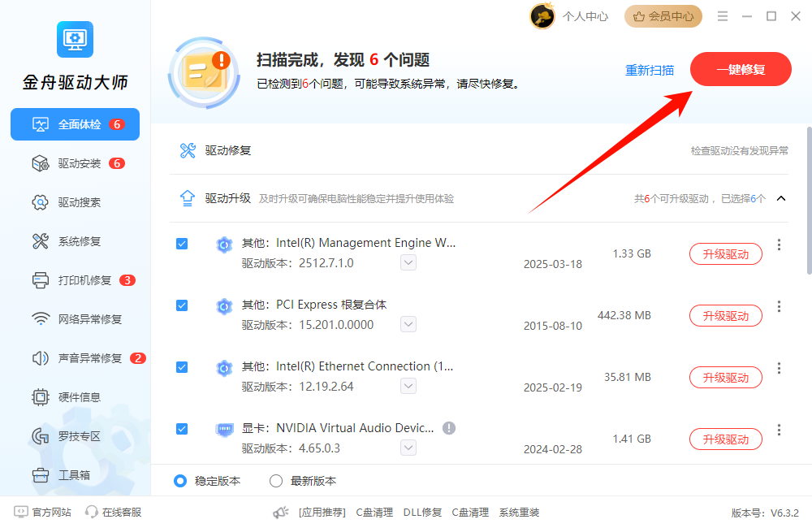Click the 罗技专区 Logitech icon
Screen dimensions: 812x528
[41, 436]
